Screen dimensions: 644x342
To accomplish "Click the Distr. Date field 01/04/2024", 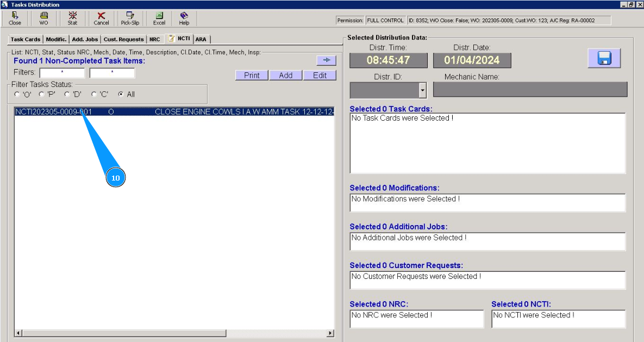I will pos(472,60).
